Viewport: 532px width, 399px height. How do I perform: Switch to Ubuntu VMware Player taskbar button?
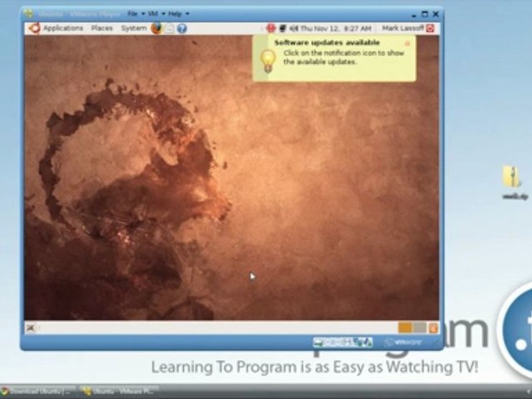(x=121, y=391)
